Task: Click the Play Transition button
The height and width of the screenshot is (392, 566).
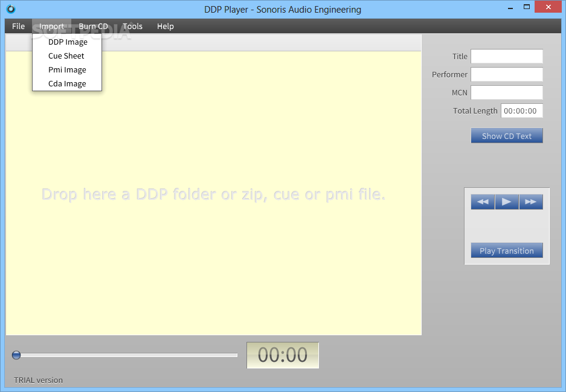Action: point(507,251)
